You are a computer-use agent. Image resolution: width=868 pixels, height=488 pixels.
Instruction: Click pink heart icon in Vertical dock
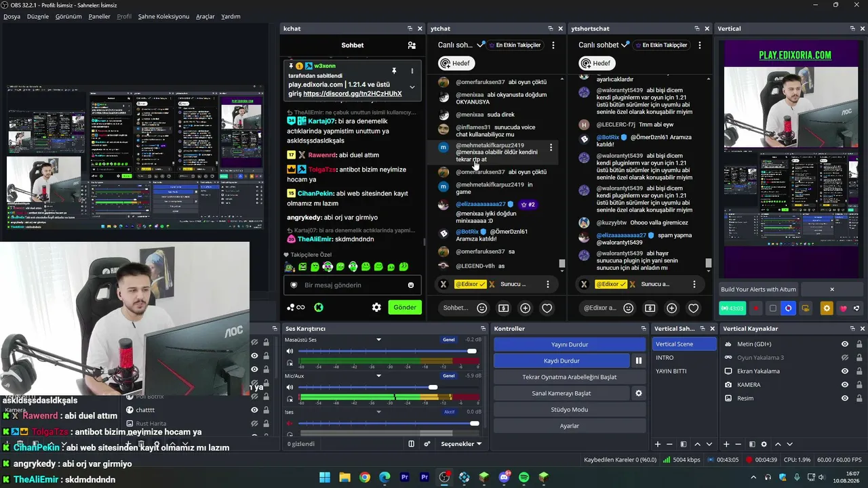(844, 308)
